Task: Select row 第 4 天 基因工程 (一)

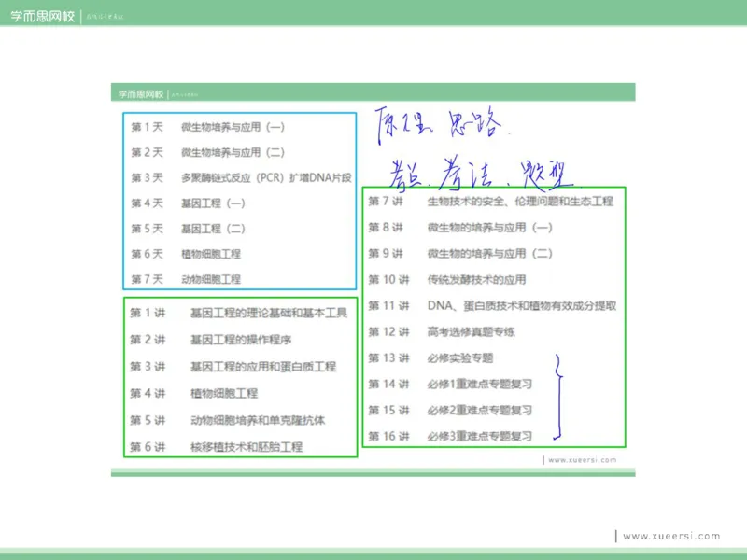Action: [x=189, y=203]
